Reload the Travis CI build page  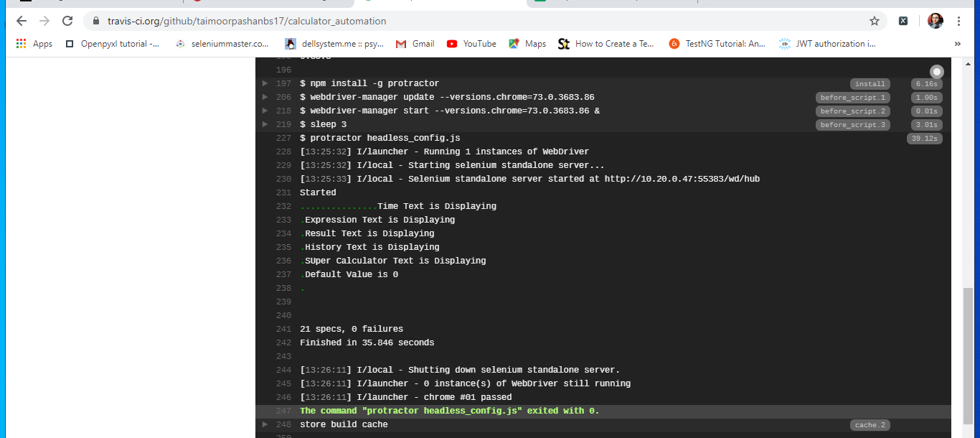point(67,21)
